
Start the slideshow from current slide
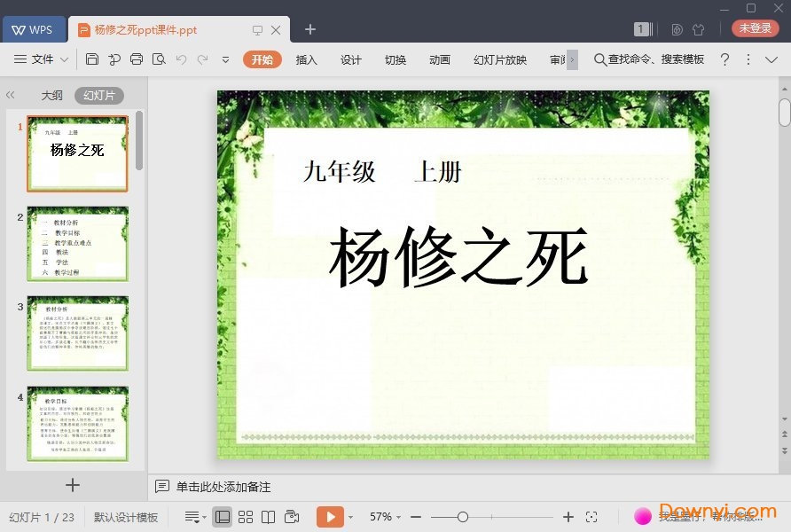292,516
